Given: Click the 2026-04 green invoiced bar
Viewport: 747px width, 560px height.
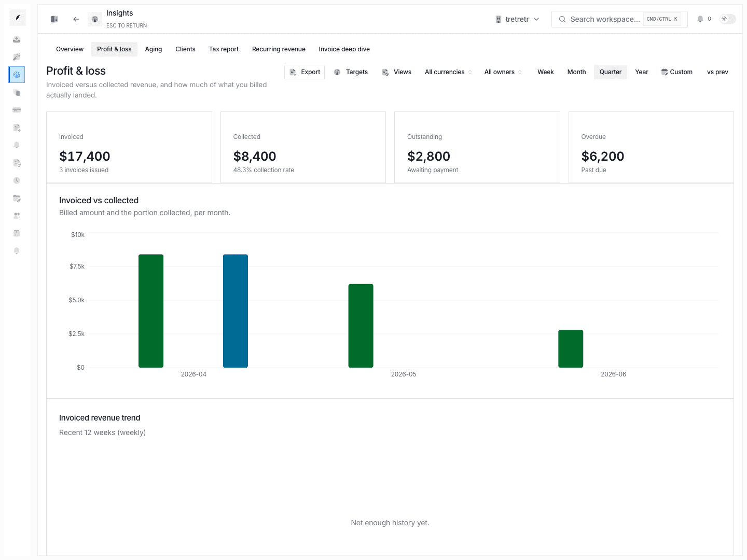Looking at the screenshot, I should pyautogui.click(x=151, y=311).
